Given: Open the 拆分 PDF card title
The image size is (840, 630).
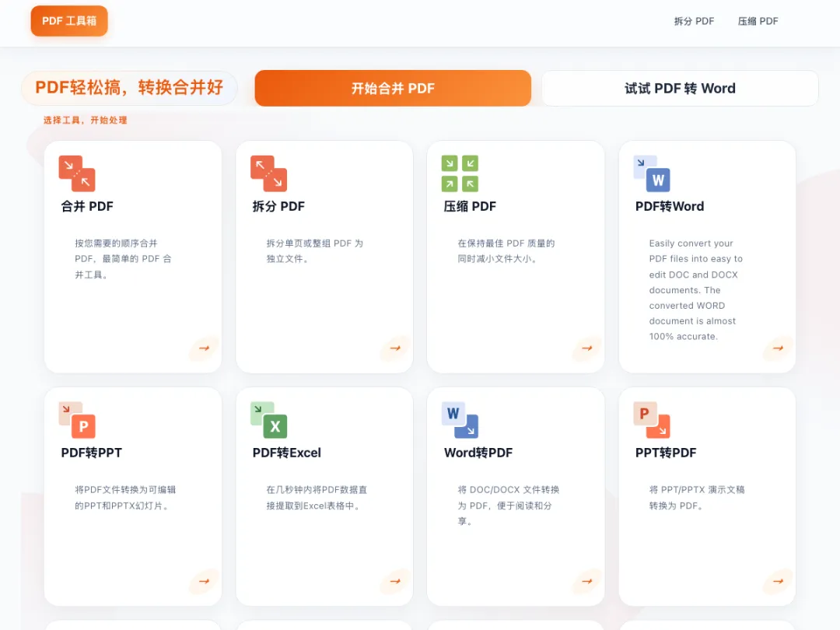Looking at the screenshot, I should click(278, 206).
